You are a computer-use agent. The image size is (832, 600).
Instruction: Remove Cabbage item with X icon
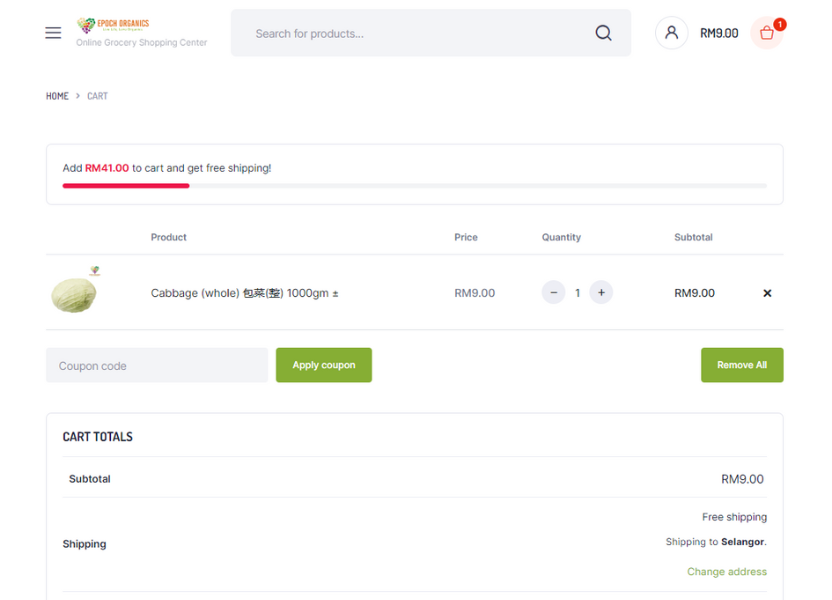pos(767,293)
